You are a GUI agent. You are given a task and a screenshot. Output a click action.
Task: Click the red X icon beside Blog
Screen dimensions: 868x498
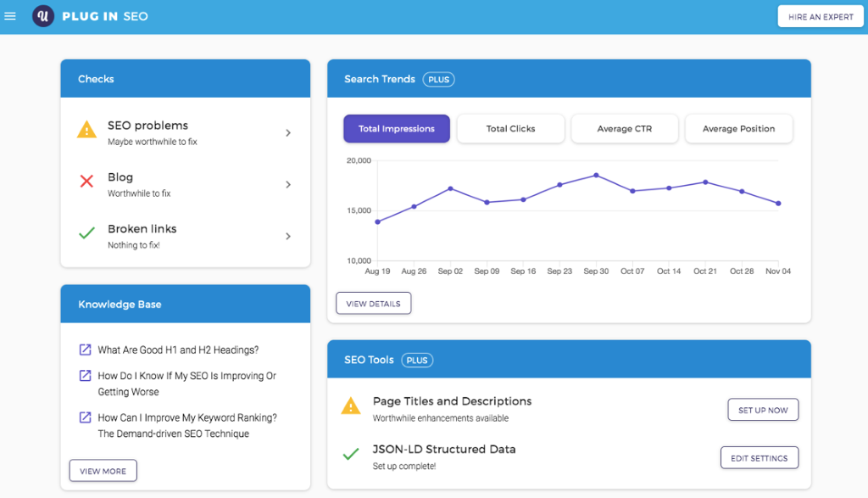[86, 182]
